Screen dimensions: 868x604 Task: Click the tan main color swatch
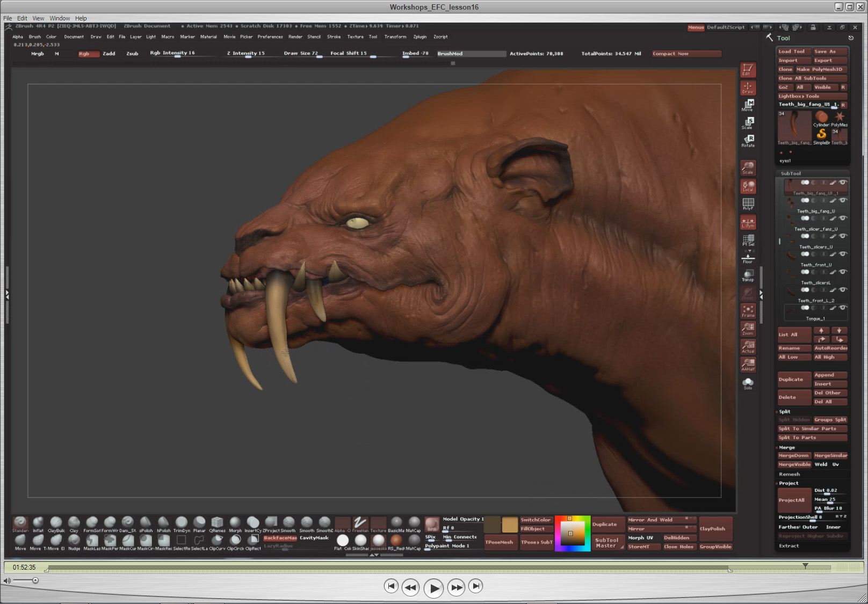coord(510,525)
